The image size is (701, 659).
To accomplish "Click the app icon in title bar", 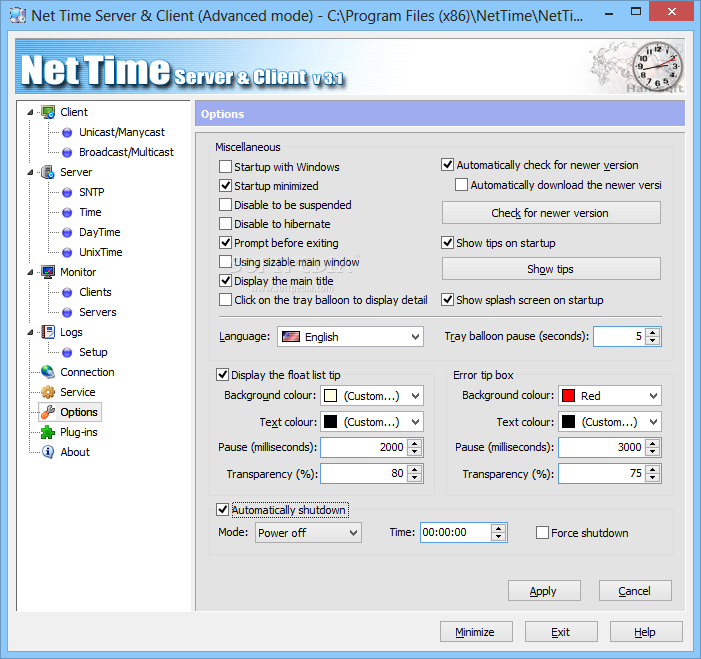I will (x=18, y=15).
